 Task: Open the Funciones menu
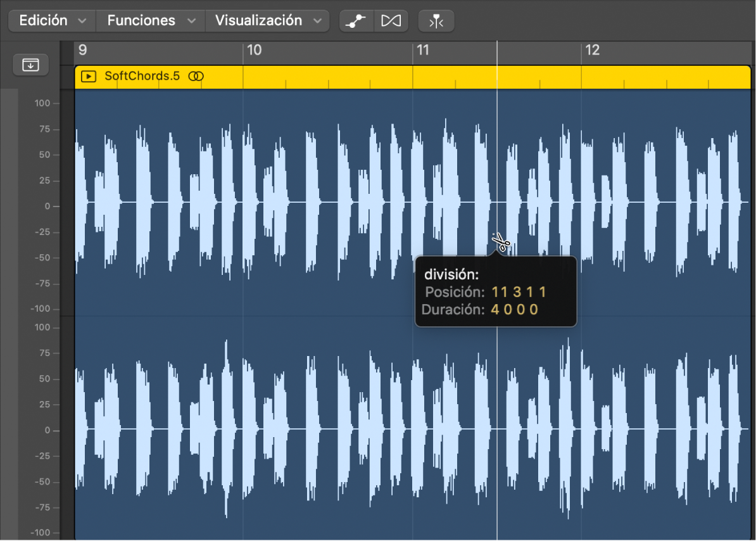(x=151, y=21)
